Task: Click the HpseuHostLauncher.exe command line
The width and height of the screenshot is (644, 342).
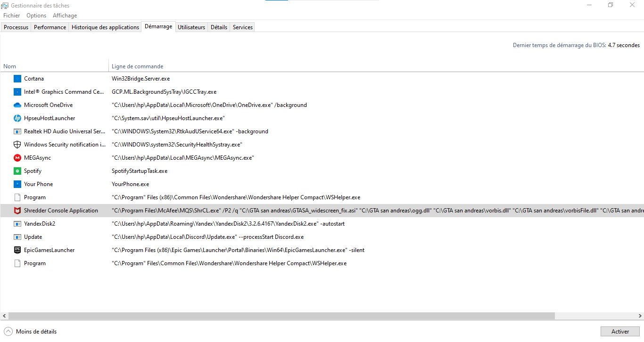Action: (168, 118)
